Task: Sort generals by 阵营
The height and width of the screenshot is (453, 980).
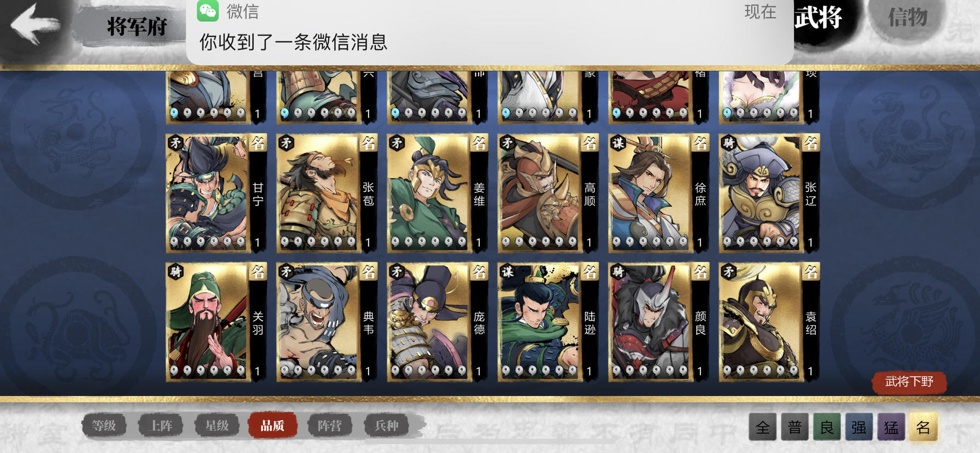Action: (x=329, y=426)
